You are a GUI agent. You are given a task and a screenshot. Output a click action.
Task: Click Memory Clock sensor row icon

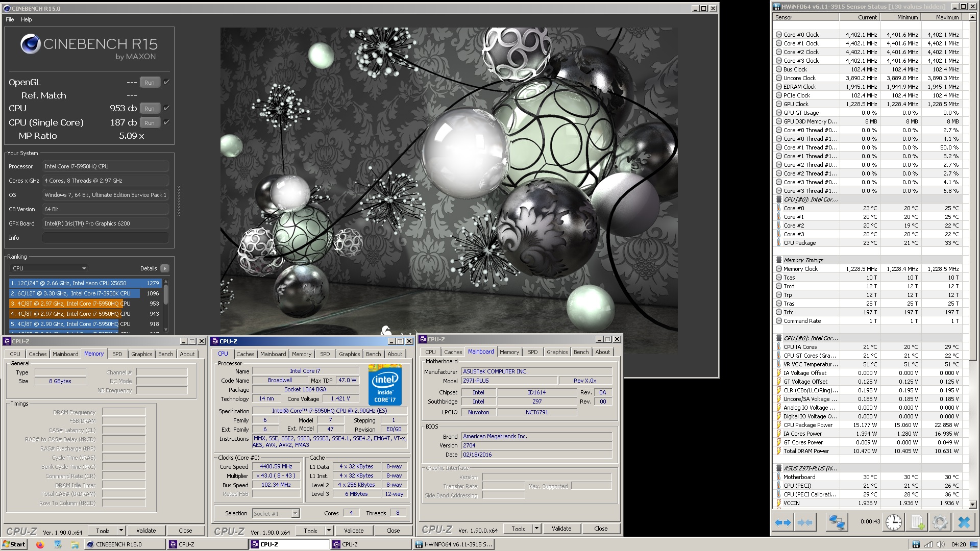(779, 269)
